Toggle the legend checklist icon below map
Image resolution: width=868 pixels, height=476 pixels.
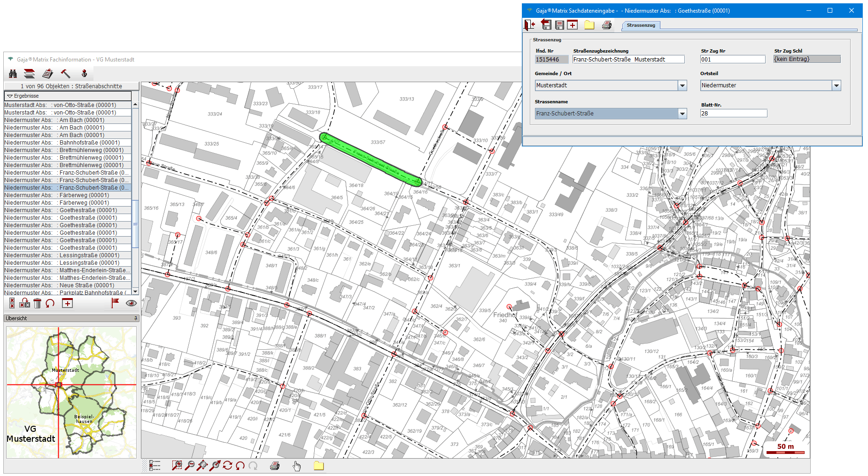pyautogui.click(x=155, y=466)
